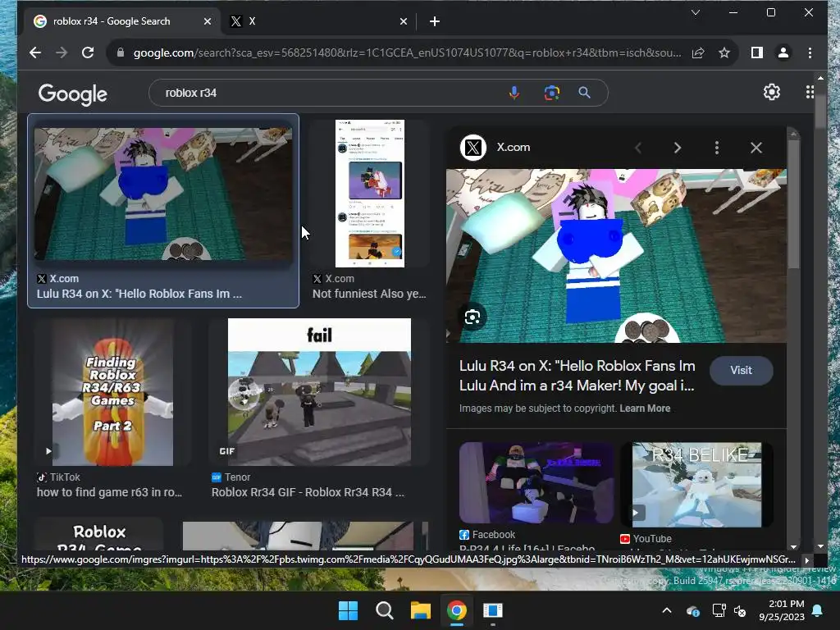Click the Visit button
Viewport: 840px width, 630px height.
[x=742, y=370]
